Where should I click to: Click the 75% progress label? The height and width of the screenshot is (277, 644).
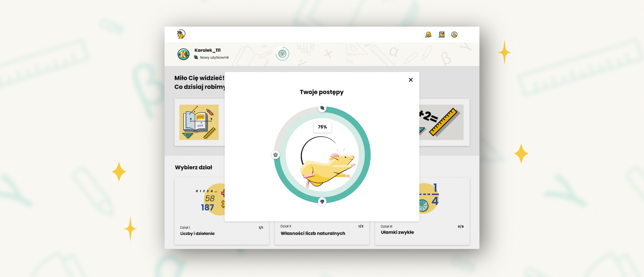[322, 127]
